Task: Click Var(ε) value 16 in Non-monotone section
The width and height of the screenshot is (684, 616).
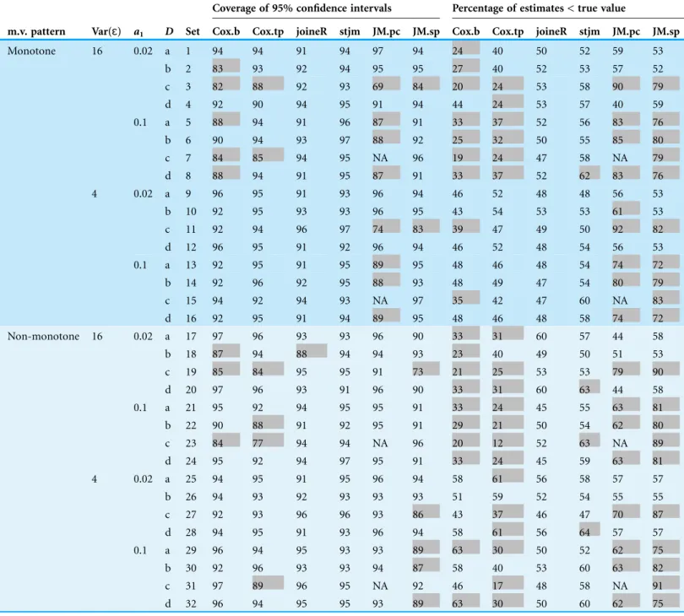Action: (x=97, y=337)
